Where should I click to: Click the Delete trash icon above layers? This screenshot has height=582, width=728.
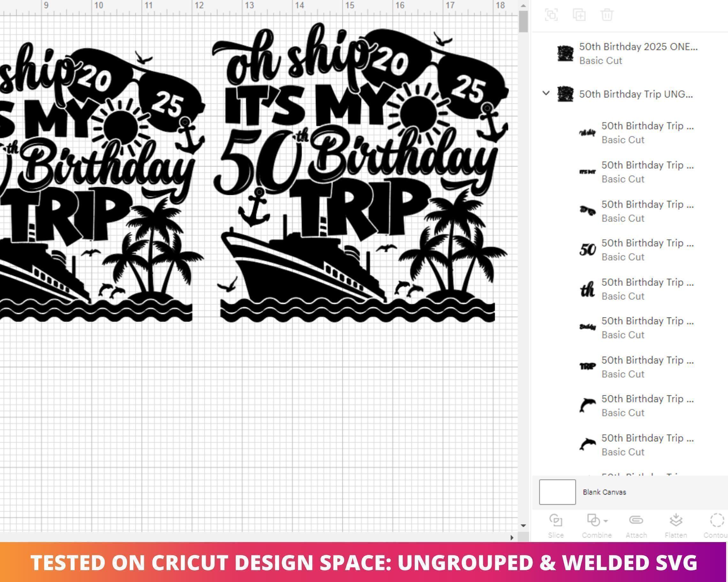pyautogui.click(x=607, y=15)
